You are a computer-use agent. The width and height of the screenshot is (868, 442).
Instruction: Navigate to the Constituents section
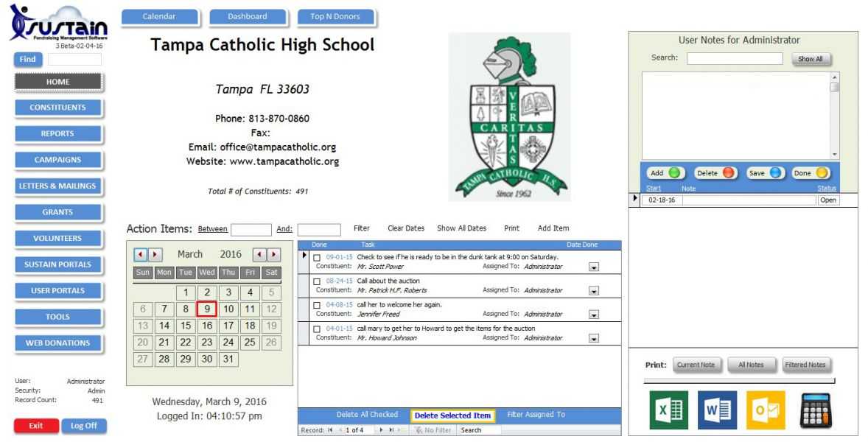(x=58, y=108)
